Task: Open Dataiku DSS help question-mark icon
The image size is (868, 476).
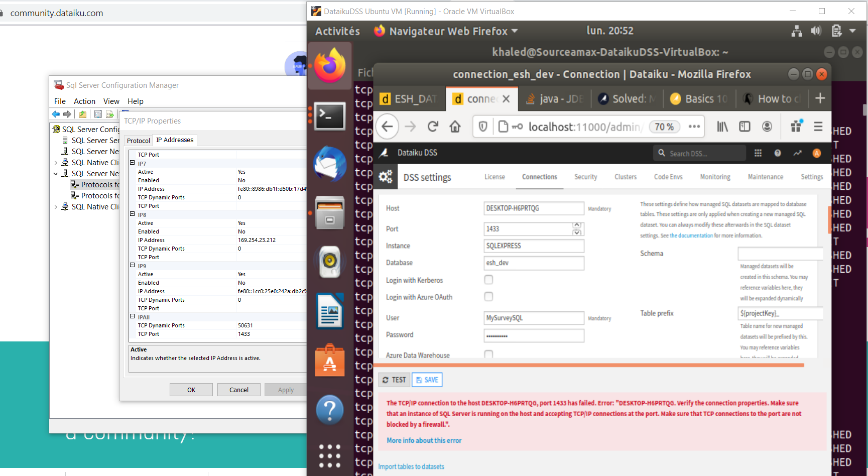Action: pos(778,153)
